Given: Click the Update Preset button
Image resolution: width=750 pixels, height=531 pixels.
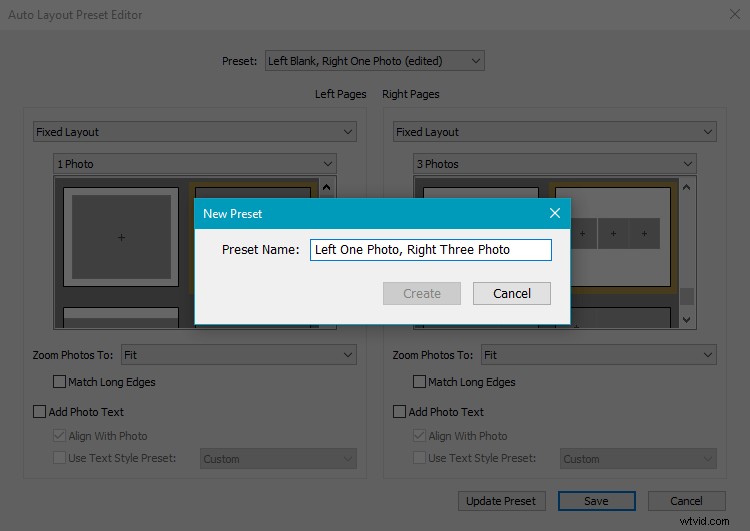Looking at the screenshot, I should click(x=501, y=501).
